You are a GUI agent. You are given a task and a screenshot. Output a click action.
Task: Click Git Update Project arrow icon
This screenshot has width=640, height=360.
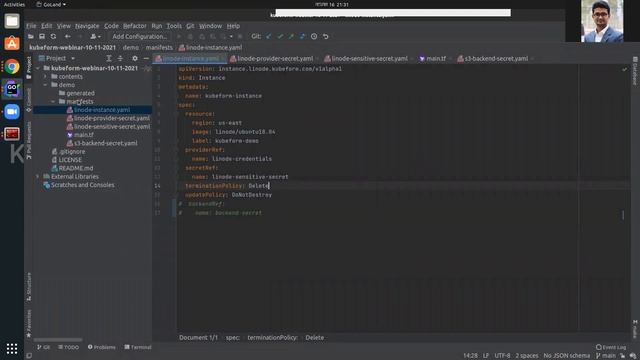(269, 36)
